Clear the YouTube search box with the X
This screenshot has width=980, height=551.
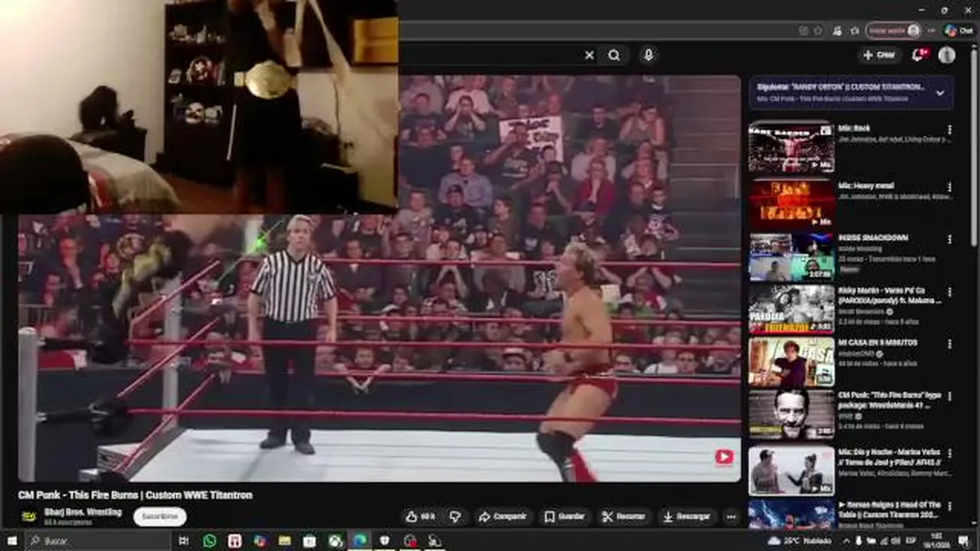[590, 55]
